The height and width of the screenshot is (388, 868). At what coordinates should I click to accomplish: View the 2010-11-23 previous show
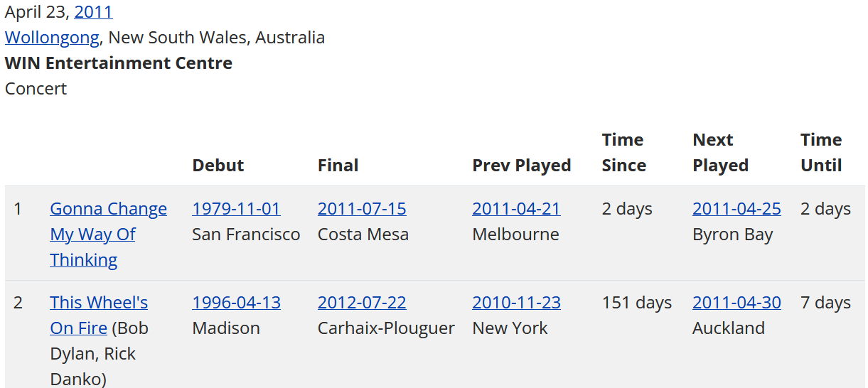point(516,303)
